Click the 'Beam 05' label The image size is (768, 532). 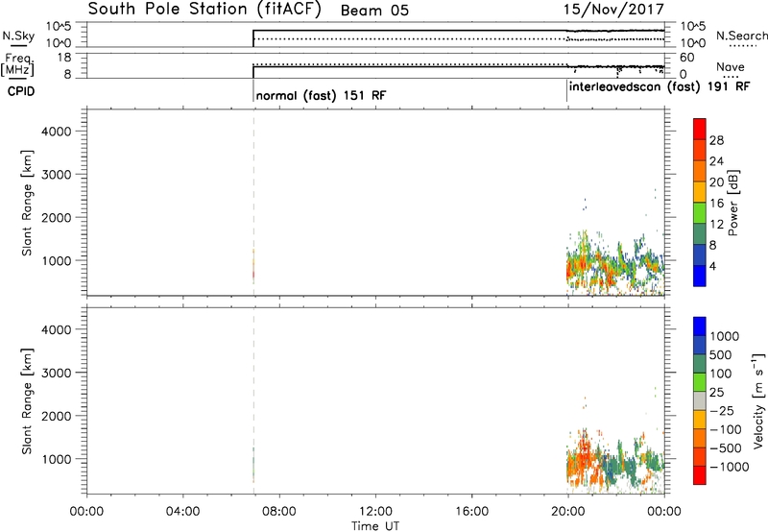pyautogui.click(x=374, y=11)
